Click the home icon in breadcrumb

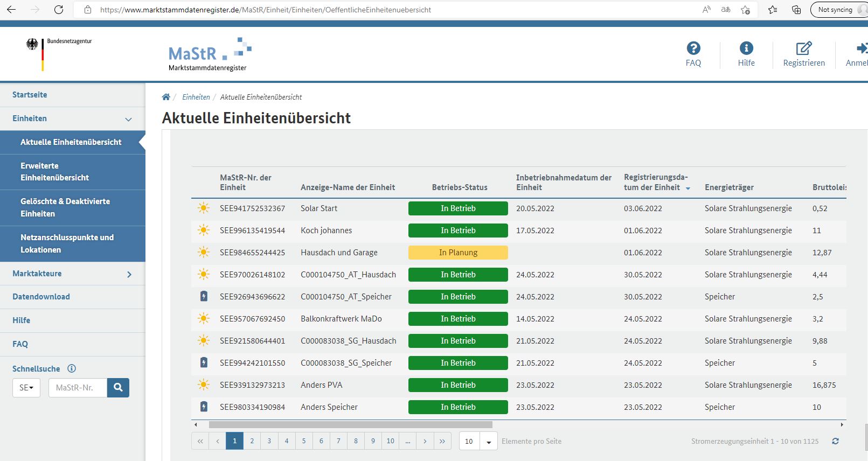pyautogui.click(x=166, y=97)
